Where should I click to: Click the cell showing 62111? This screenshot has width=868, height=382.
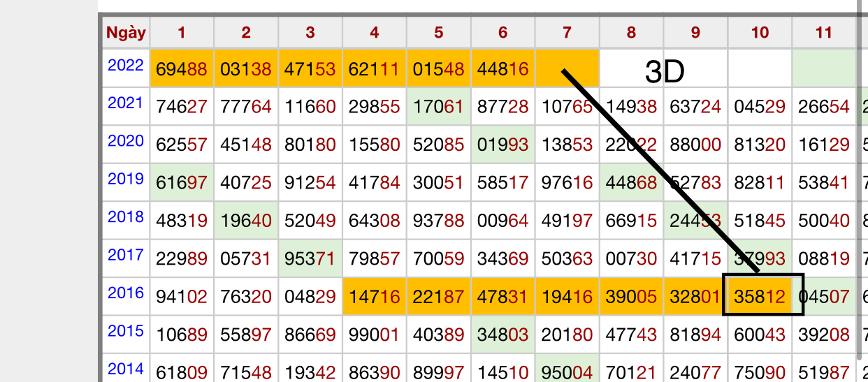click(375, 68)
